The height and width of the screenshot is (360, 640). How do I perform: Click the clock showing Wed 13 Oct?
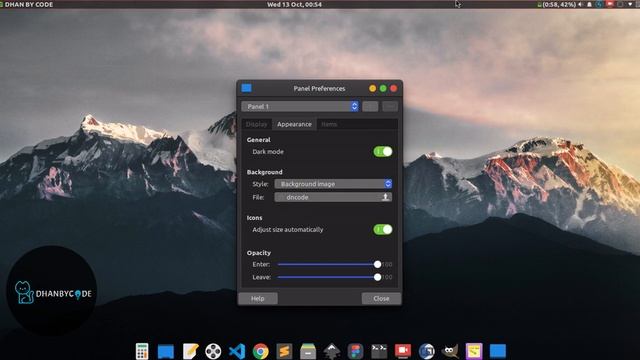(294, 4)
